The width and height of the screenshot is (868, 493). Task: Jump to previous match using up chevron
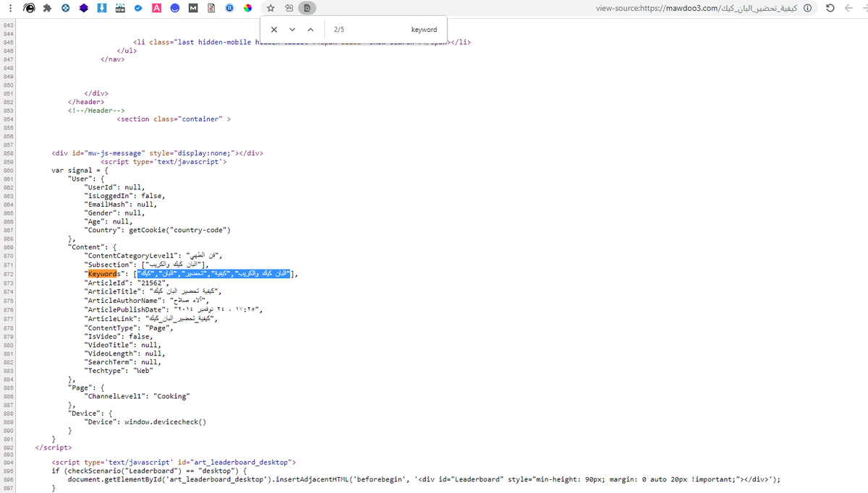point(310,30)
